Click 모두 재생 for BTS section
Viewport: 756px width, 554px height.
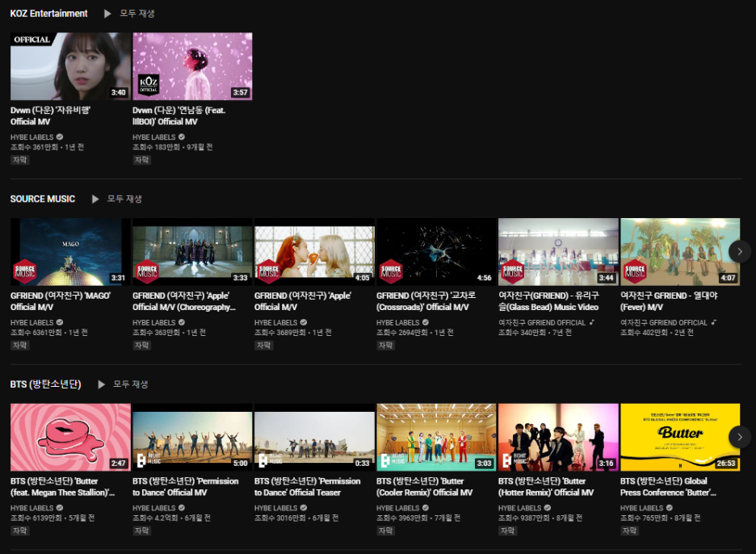[130, 384]
